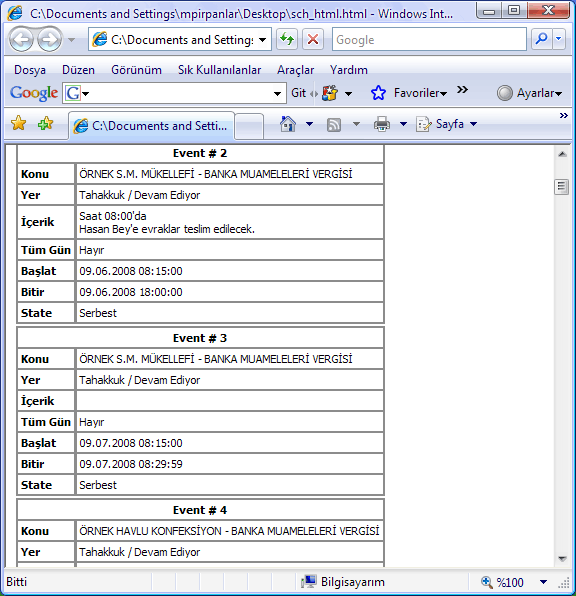
Task: Click the vertical scrollbar thumb
Action: click(562, 187)
